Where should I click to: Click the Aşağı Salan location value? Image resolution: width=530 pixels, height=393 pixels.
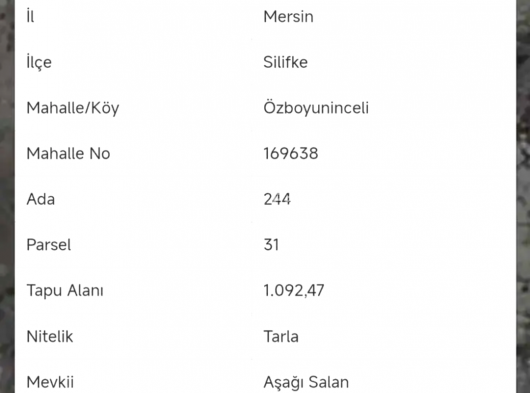coord(306,382)
